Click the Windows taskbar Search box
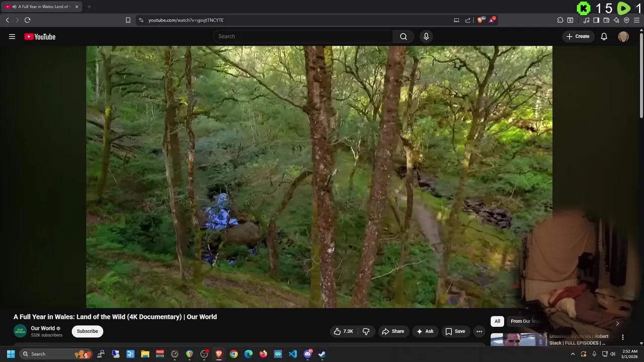 click(55, 354)
